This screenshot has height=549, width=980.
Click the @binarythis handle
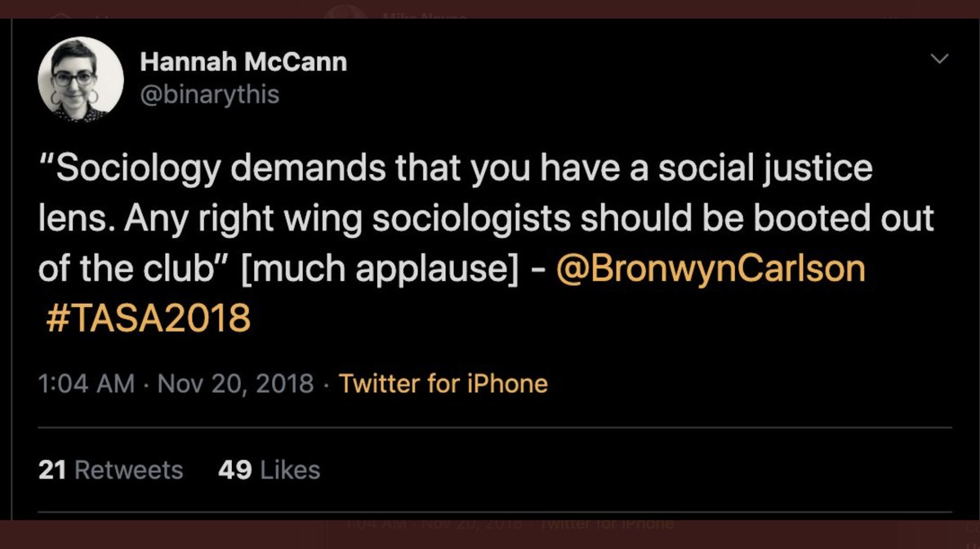[x=210, y=95]
